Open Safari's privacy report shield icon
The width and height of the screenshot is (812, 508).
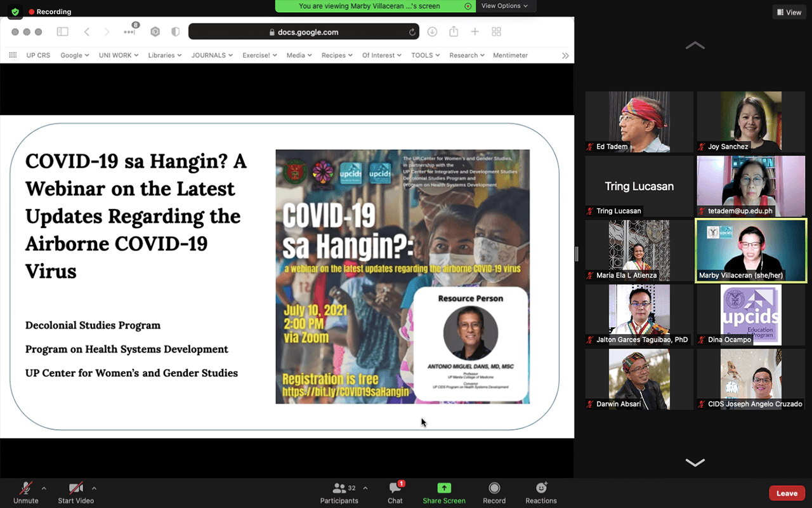click(x=176, y=32)
